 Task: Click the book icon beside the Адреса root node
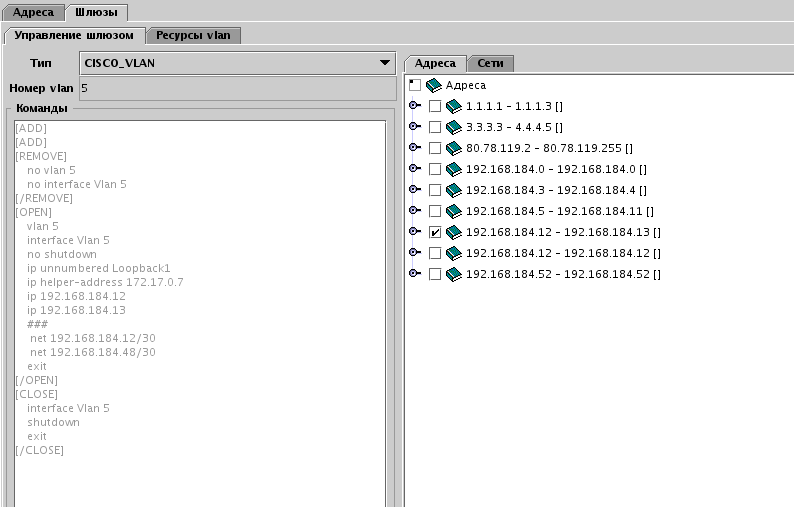coord(434,86)
